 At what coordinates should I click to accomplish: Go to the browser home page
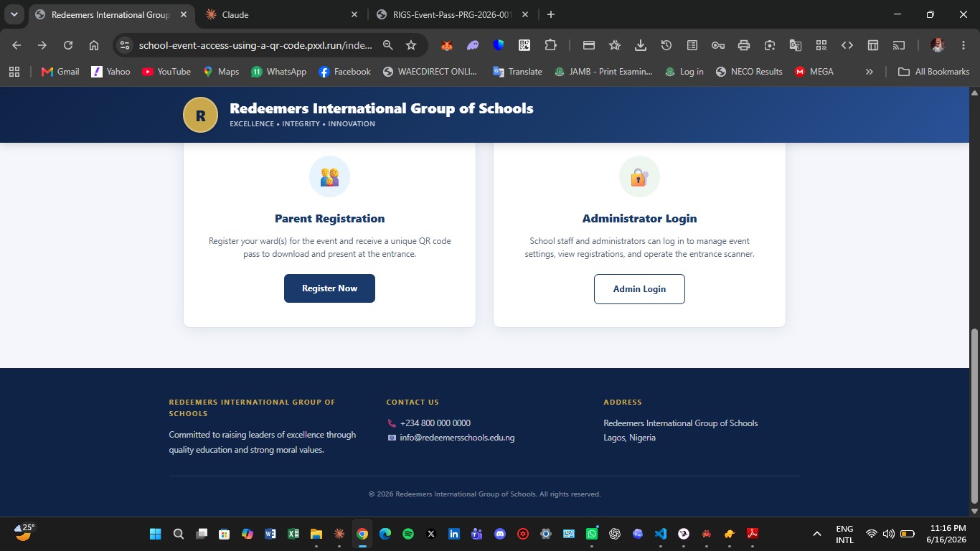pyautogui.click(x=94, y=45)
